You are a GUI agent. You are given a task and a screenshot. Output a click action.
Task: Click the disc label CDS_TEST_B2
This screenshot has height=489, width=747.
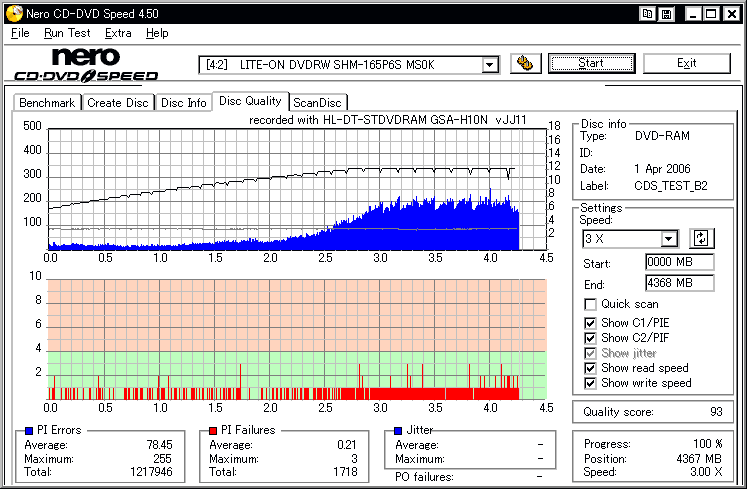[x=671, y=186]
